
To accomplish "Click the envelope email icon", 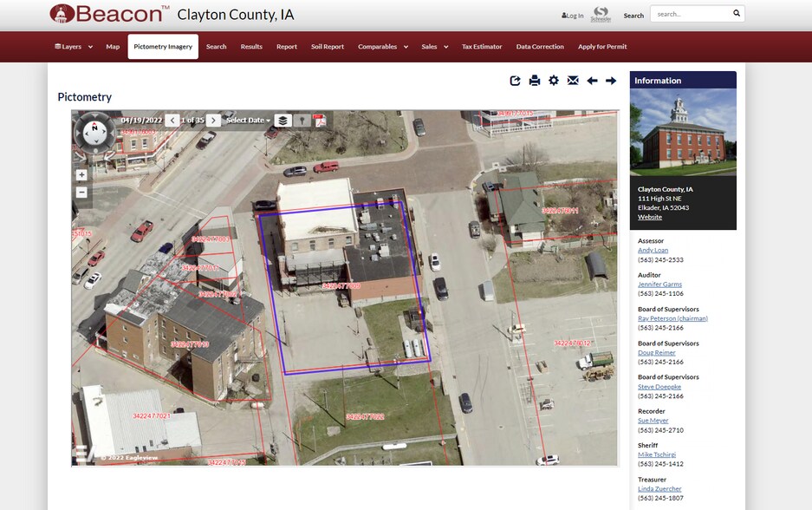I will tap(573, 81).
